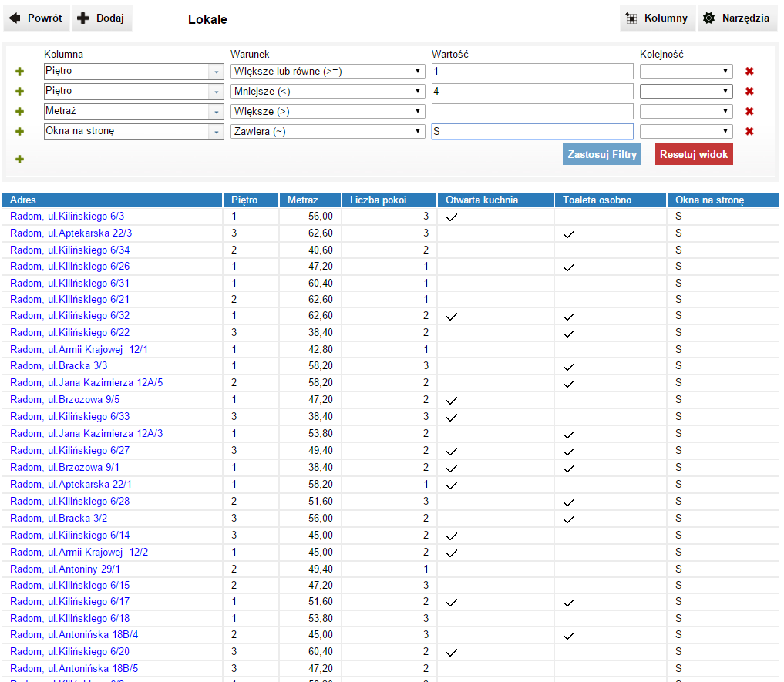The image size is (784, 682).
Task: Sort table by Liczba pokoi header
Action: (378, 200)
